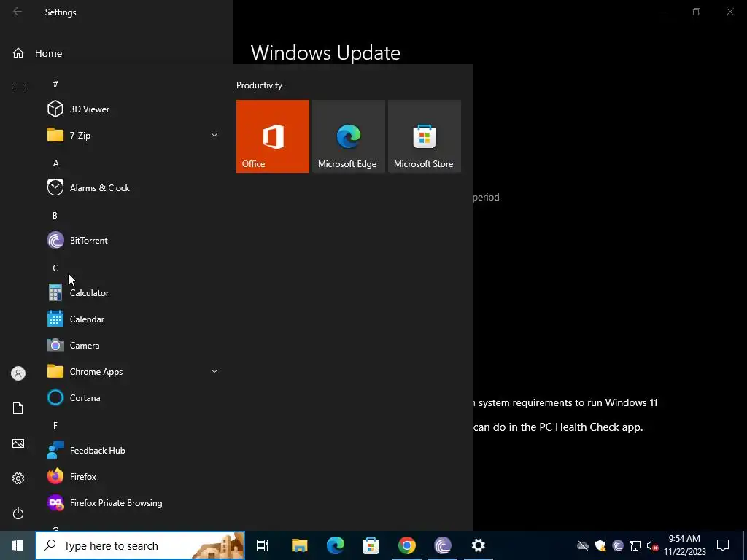Open Windows Security tray icon

[600, 545]
